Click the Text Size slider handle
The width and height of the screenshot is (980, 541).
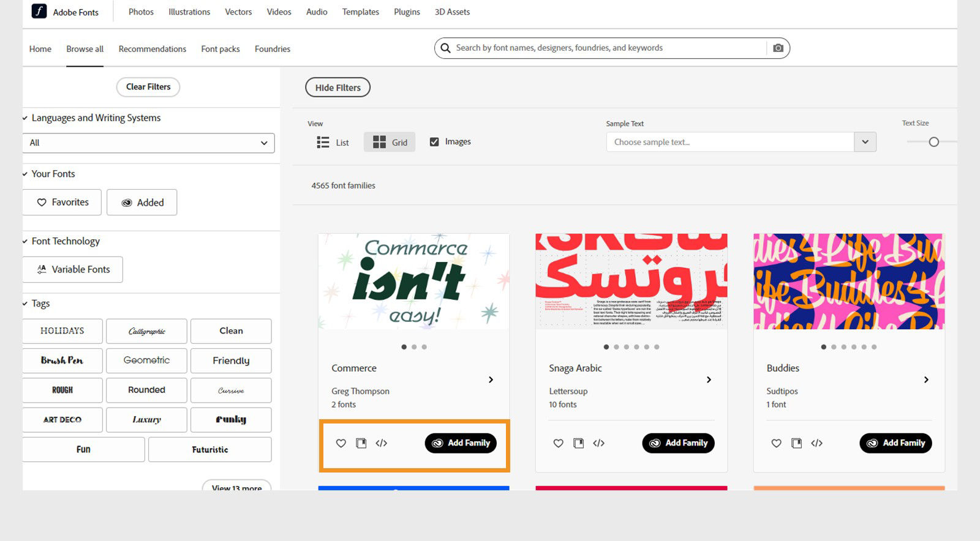(x=933, y=142)
